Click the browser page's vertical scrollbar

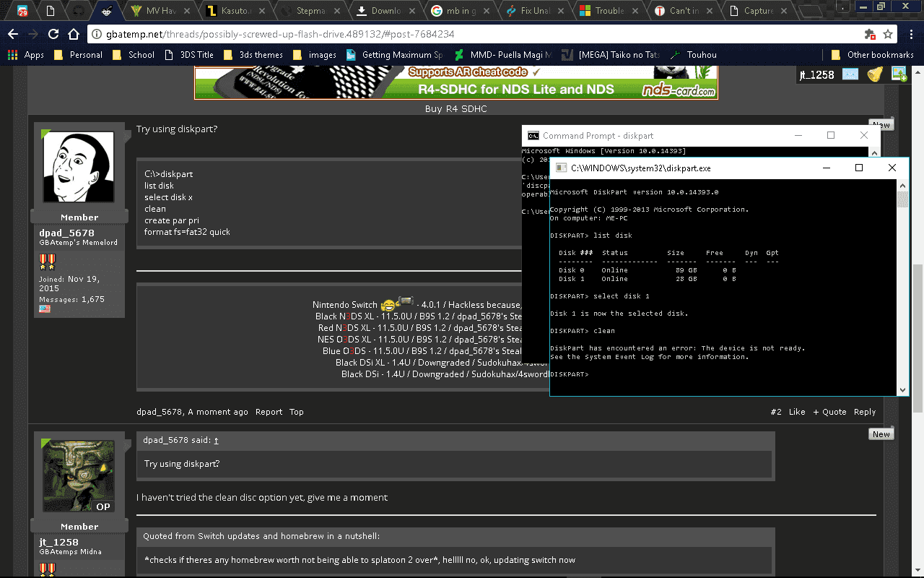point(918,322)
